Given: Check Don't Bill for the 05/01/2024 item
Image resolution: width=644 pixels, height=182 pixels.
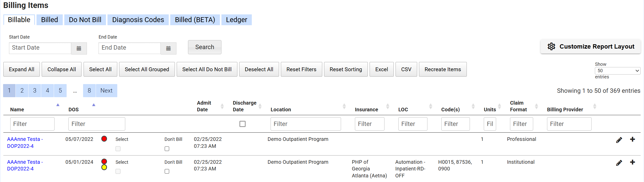Looking at the screenshot, I should click(167, 171).
